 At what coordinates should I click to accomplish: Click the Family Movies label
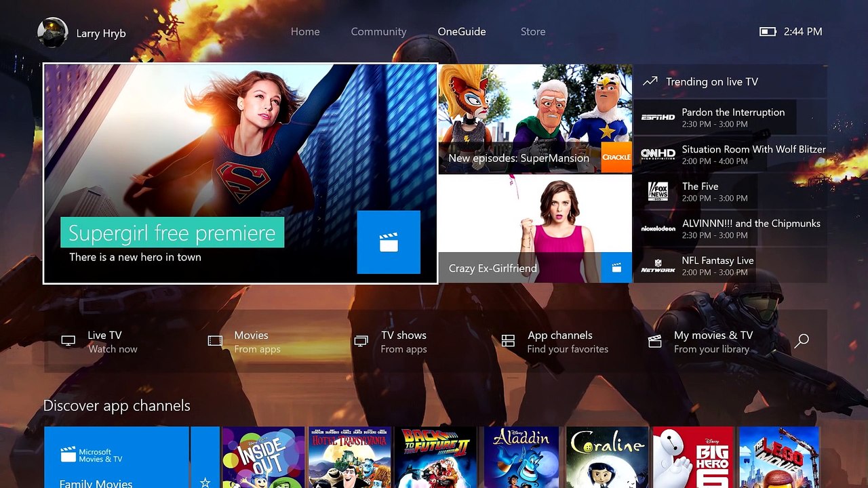[x=96, y=483]
